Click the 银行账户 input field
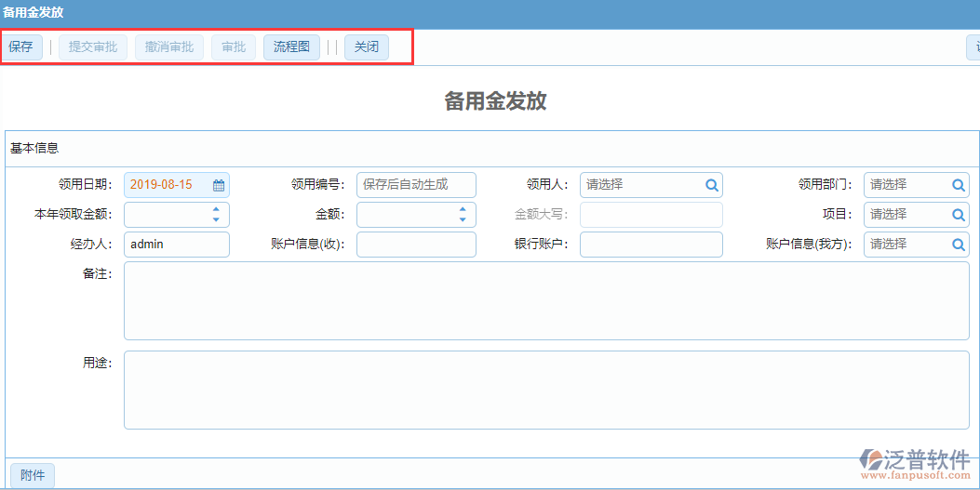980x490 pixels. (x=651, y=245)
